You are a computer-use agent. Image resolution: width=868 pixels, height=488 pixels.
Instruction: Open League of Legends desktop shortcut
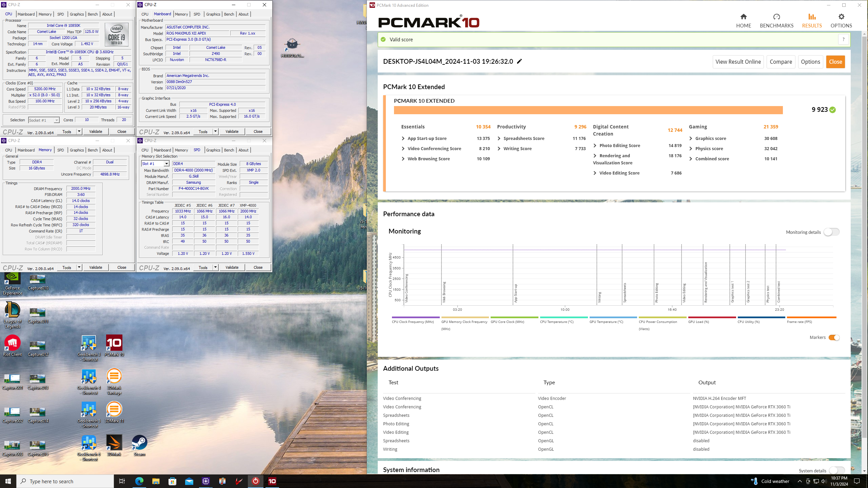[13, 315]
